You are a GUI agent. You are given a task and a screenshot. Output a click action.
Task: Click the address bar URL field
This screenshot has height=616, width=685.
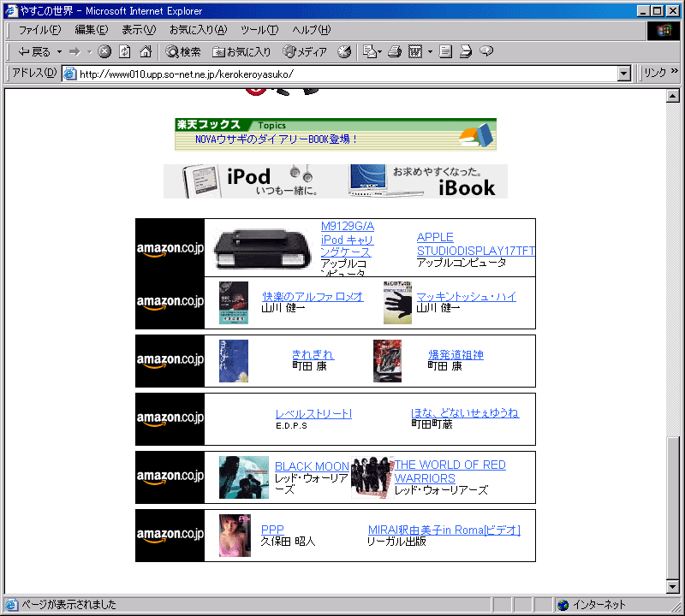click(341, 74)
